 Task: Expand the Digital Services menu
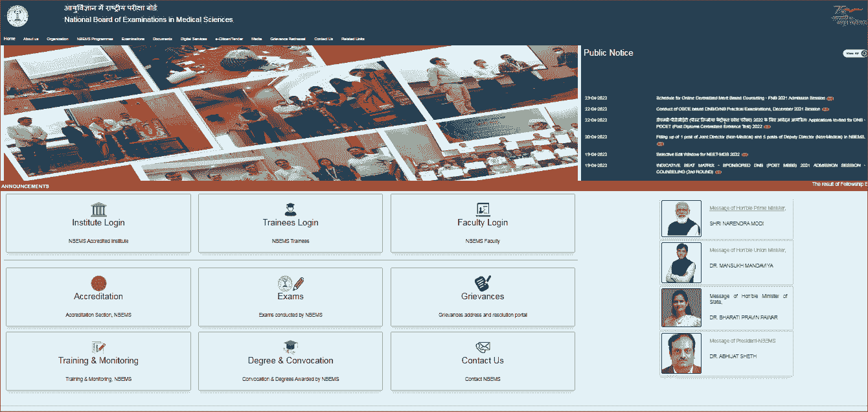tap(194, 39)
